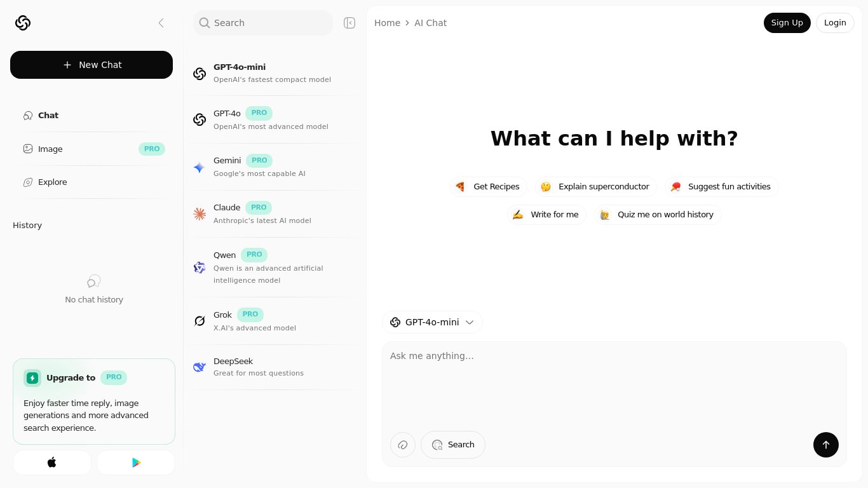This screenshot has width=868, height=488.
Task: Open the Chat section
Action: point(93,115)
